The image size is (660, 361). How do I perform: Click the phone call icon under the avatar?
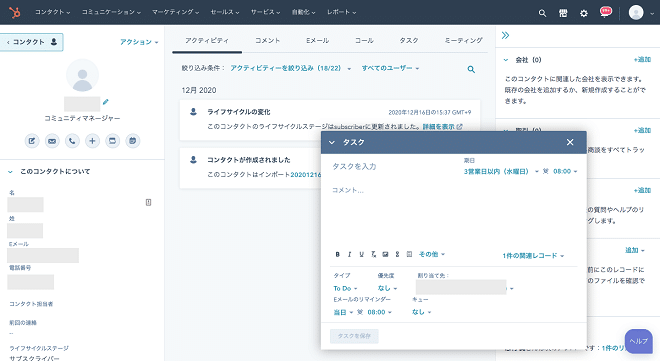pos(72,141)
